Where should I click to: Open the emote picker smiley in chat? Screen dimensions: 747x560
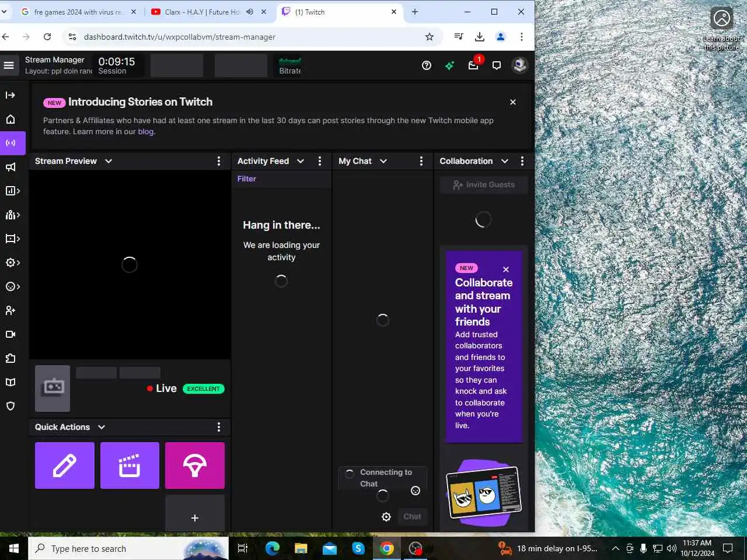[416, 491]
